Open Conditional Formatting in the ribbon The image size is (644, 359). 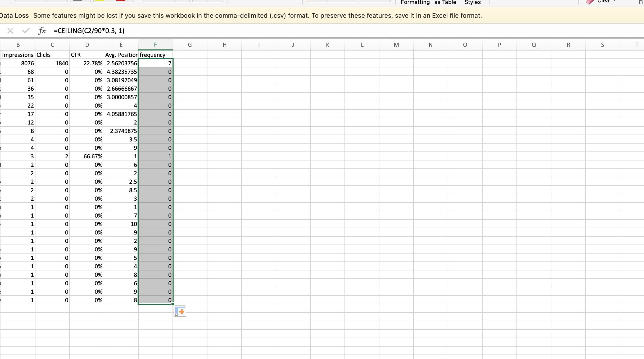(x=415, y=2)
